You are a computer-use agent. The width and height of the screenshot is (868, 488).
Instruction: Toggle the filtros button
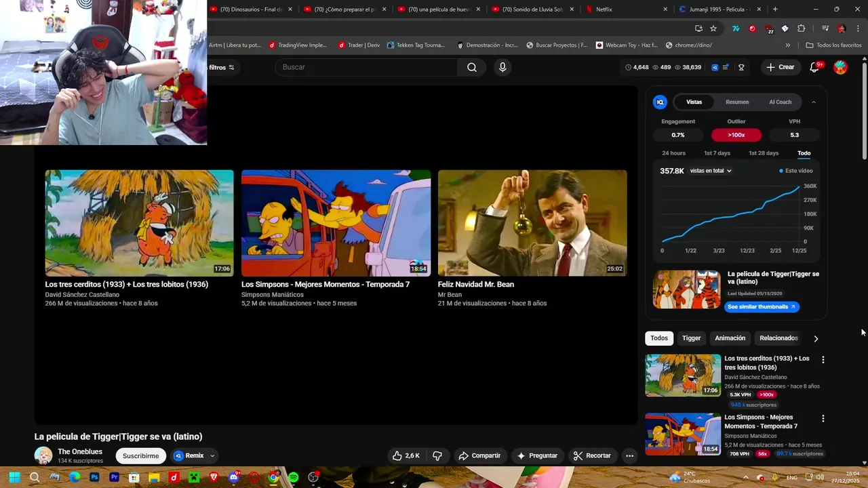pyautogui.click(x=221, y=67)
